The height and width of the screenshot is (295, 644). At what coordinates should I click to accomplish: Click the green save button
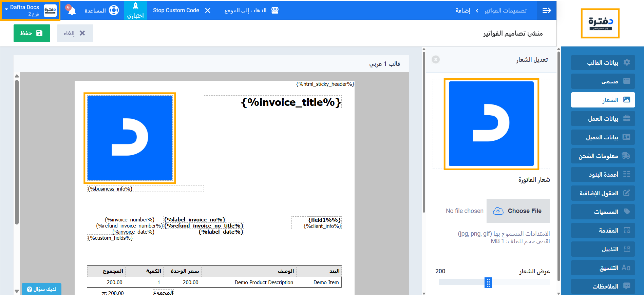coord(32,33)
